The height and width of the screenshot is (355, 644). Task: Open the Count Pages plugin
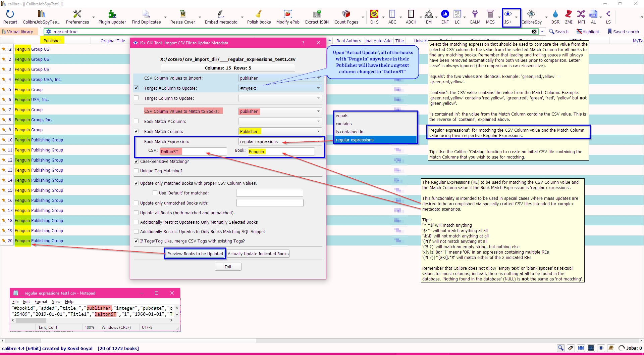[346, 17]
